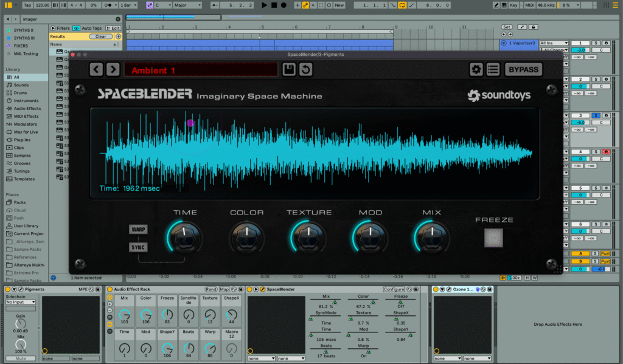Toggle the MIDI map mode button
This screenshot has width=623, height=364.
tap(529, 5)
